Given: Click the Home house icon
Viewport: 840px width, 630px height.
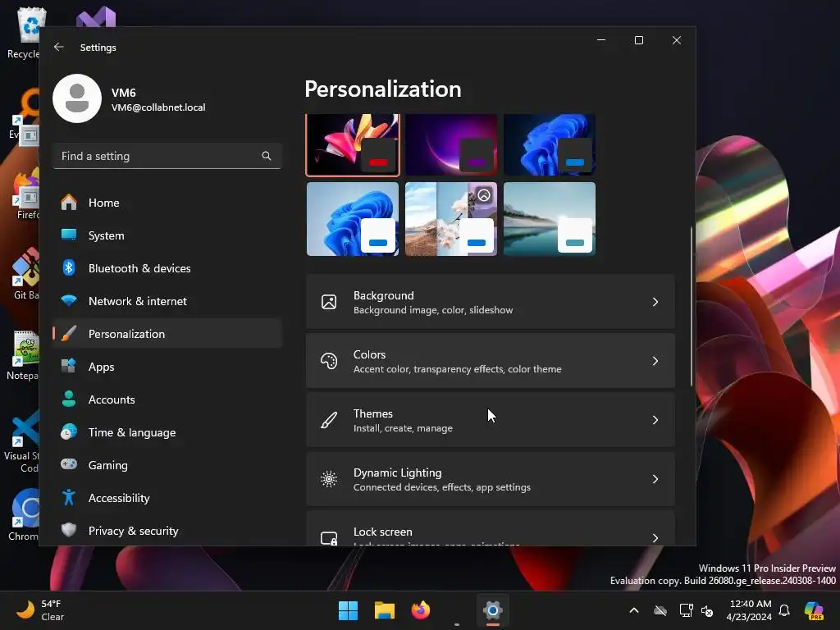Looking at the screenshot, I should (69, 202).
